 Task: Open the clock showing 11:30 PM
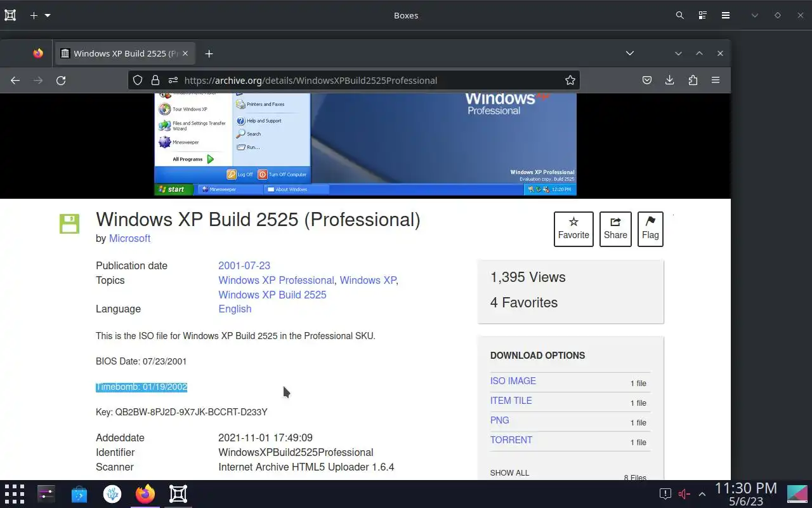coord(746,494)
